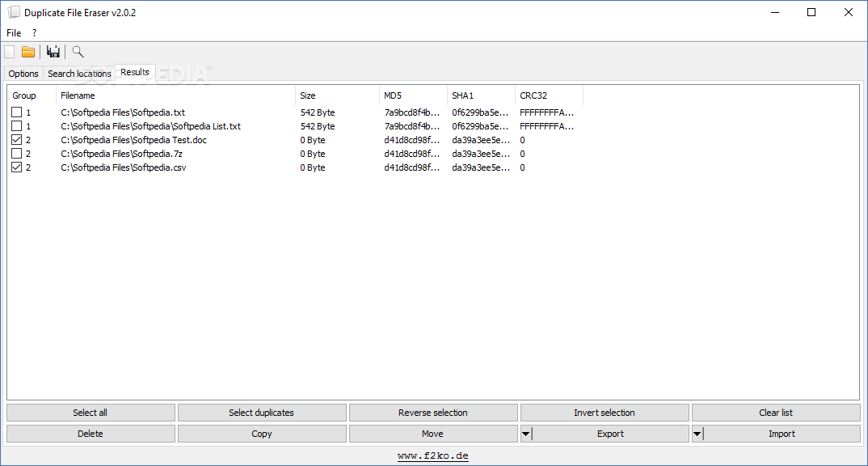Viewport: 868px width, 466px height.
Task: Click SHA1 value of Softpedia List.txt row
Action: pos(480,126)
